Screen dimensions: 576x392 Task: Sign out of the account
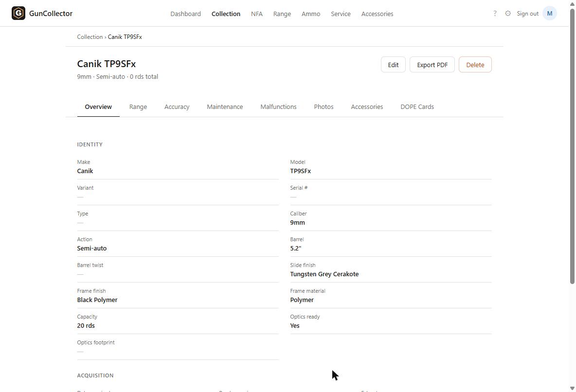[x=527, y=13]
